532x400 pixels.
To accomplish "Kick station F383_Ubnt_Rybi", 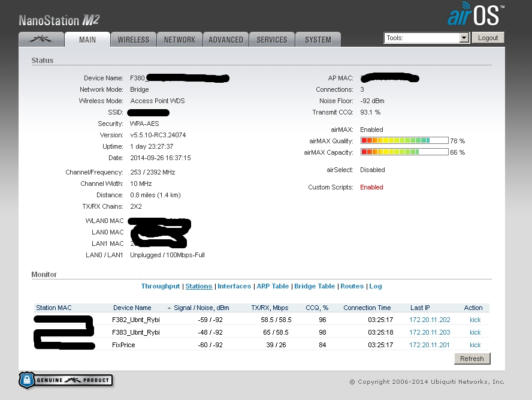I will (x=475, y=332).
